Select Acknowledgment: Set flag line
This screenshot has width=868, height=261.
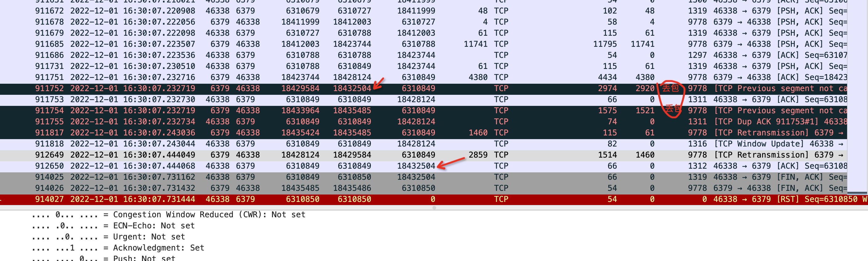118,248
